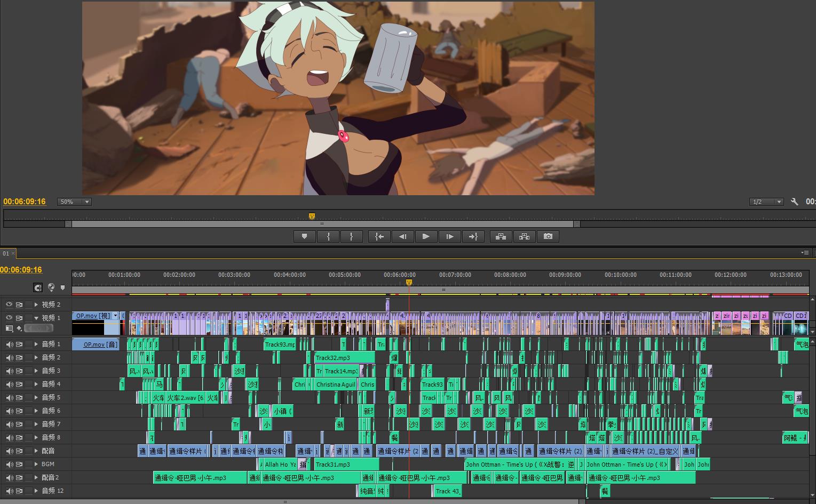Expand the 音频 3 track

click(36, 371)
